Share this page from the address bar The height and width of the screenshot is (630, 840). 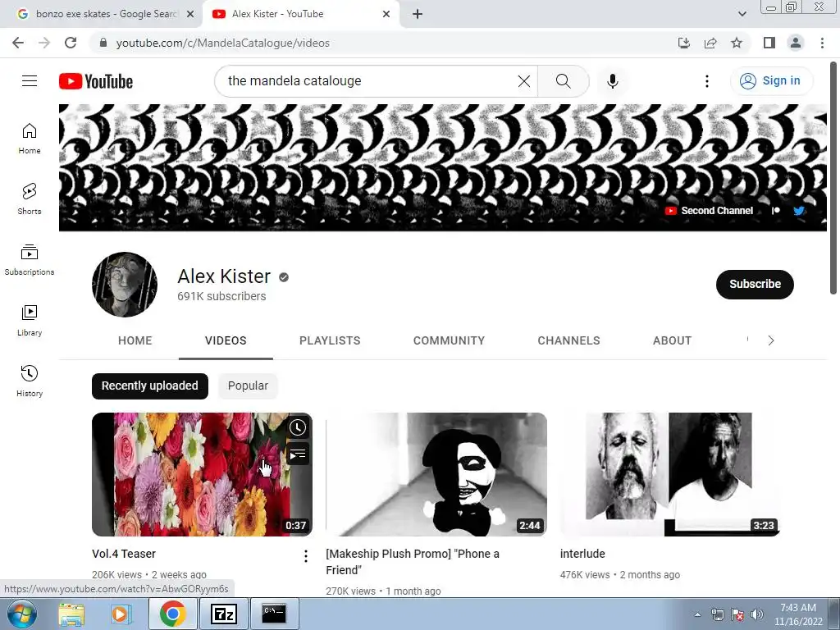710,43
